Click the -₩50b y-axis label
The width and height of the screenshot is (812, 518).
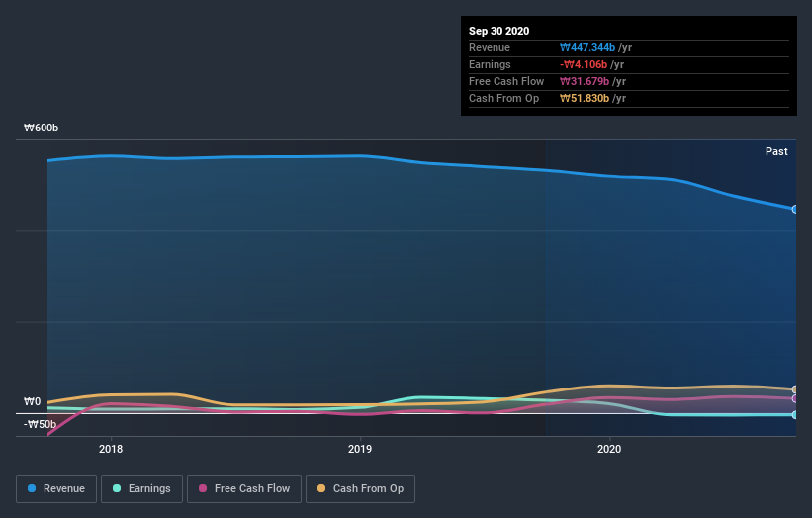[40, 424]
